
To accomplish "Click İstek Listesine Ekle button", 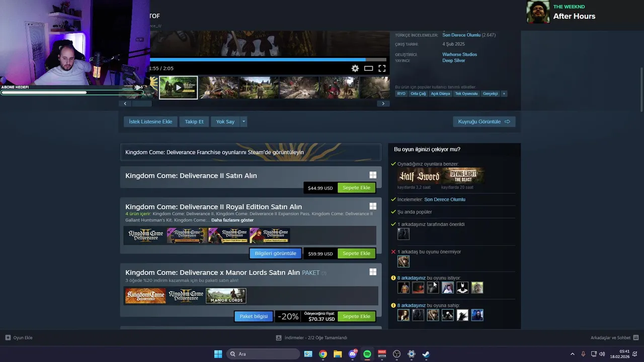I will tap(150, 122).
